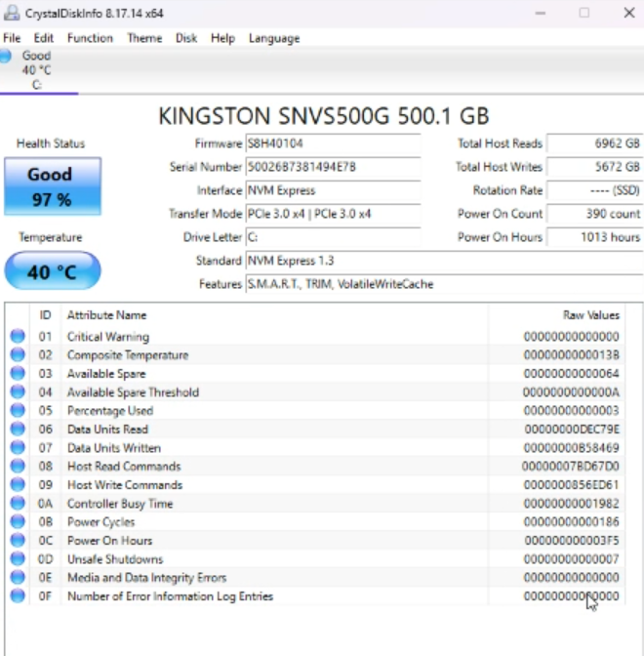This screenshot has width=644, height=656.
Task: Select the Percentage Used attribute name
Action: click(x=110, y=410)
